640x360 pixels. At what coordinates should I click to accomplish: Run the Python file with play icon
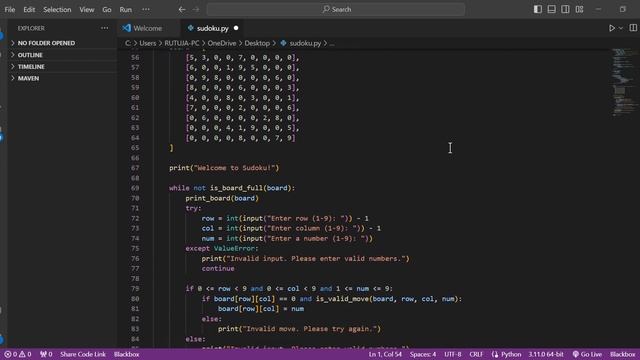click(x=611, y=28)
